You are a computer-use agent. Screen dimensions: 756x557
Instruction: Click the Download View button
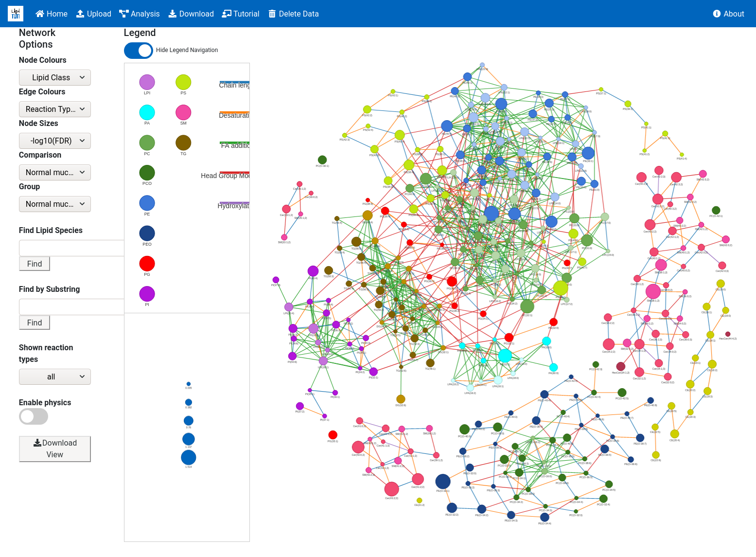coord(55,449)
